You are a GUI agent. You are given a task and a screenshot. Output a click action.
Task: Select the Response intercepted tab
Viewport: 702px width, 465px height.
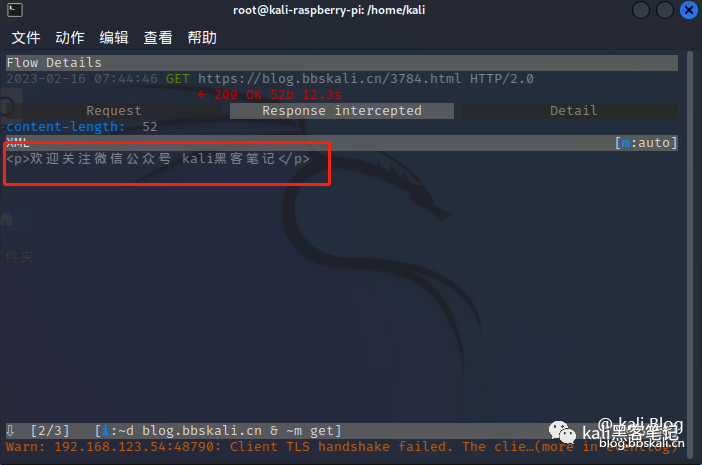point(342,111)
